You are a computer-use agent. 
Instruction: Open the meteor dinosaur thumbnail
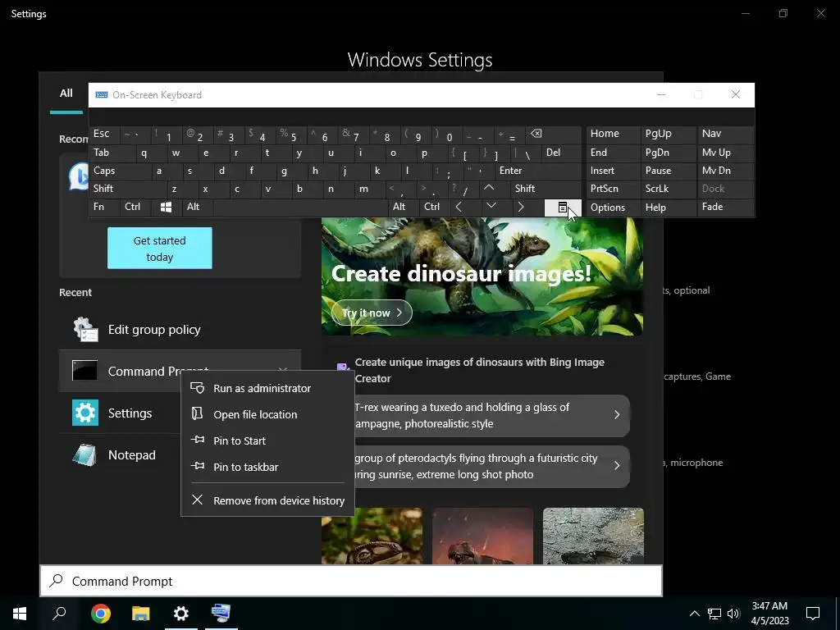tap(482, 536)
